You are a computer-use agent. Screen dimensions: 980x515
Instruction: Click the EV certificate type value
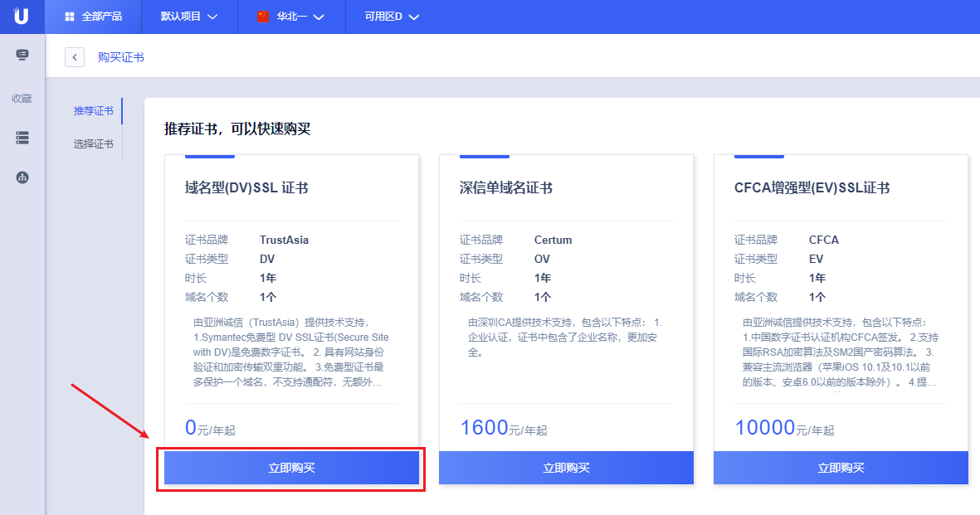click(x=817, y=259)
